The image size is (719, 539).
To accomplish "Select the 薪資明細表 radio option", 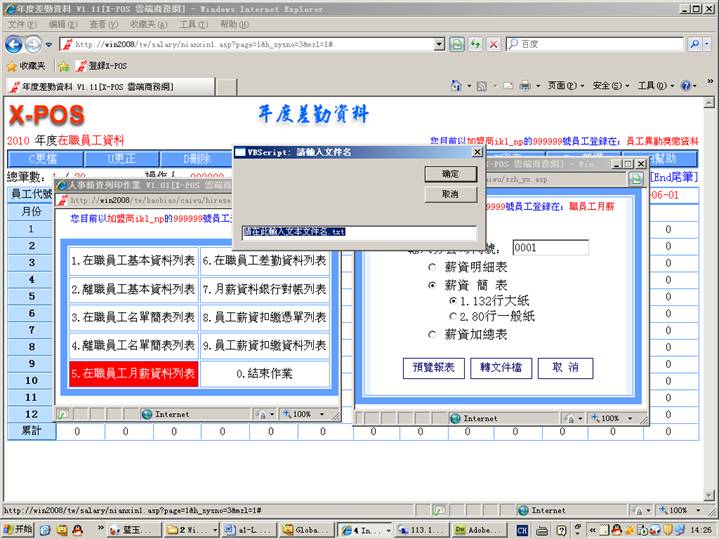I will [432, 268].
